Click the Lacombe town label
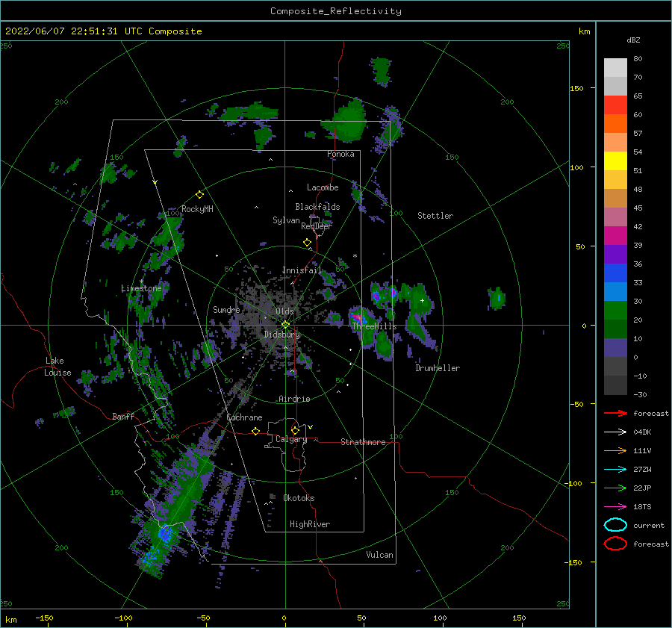The width and height of the screenshot is (672, 628). pos(323,187)
